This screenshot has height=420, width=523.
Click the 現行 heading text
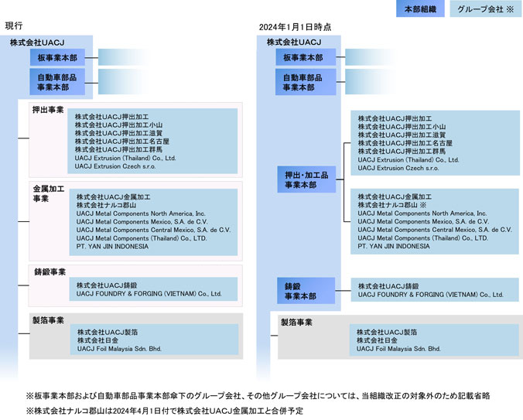(x=13, y=26)
